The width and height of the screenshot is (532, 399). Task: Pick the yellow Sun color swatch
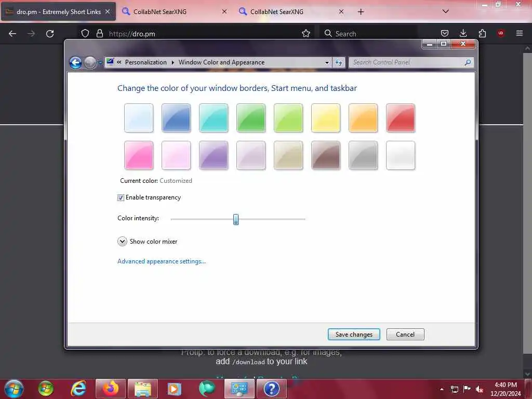[325, 118]
